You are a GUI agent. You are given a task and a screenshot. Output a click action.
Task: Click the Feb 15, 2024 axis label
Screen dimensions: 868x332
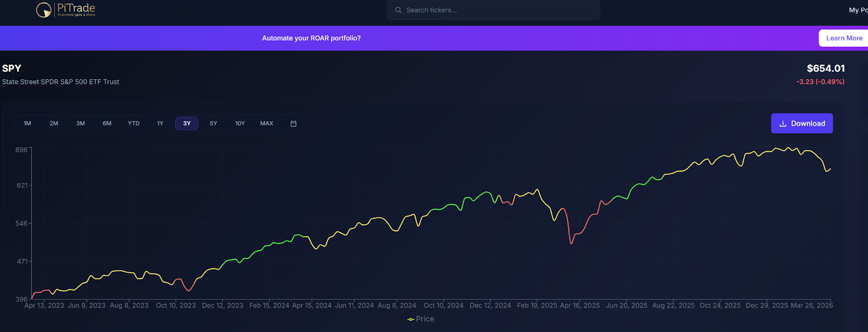click(x=269, y=305)
